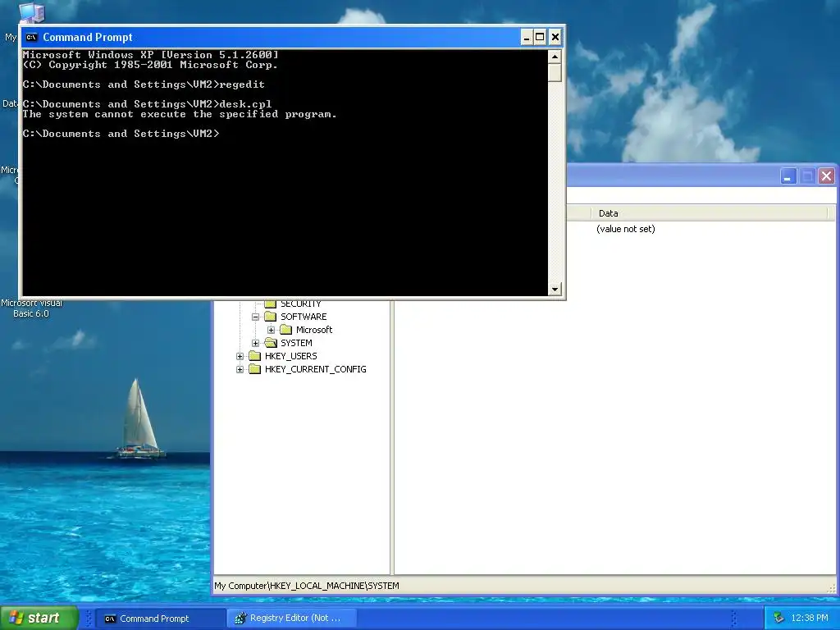
Task: Click the Command Prompt scrollbar up arrow
Action: pyautogui.click(x=555, y=57)
